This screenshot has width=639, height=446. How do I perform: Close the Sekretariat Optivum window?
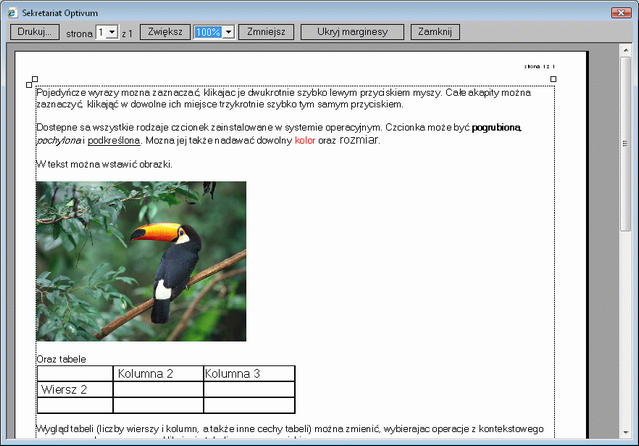tap(621, 13)
